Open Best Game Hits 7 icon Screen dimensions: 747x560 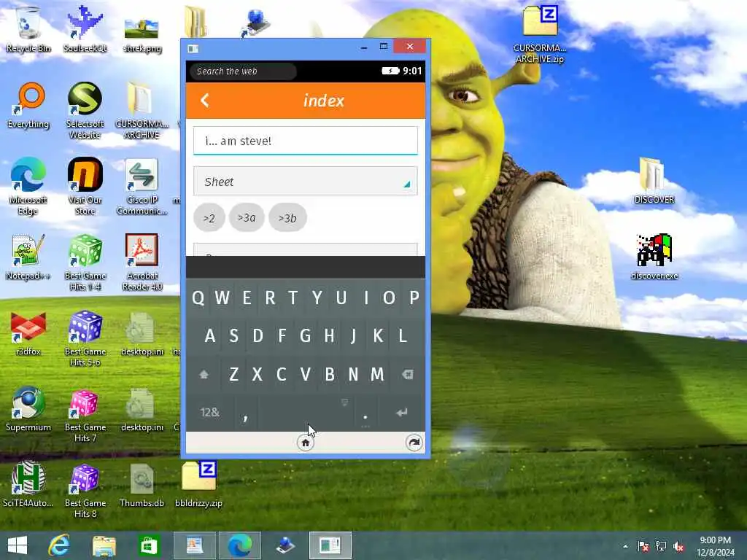click(x=85, y=414)
